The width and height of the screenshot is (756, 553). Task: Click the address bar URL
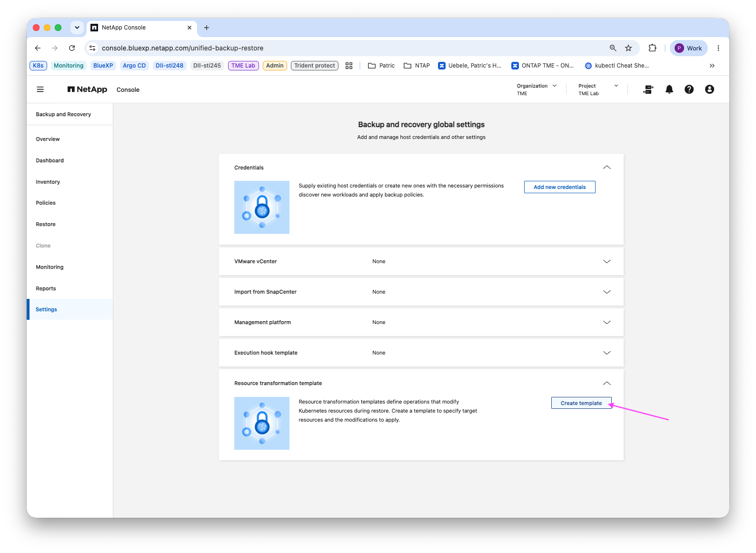pos(183,48)
